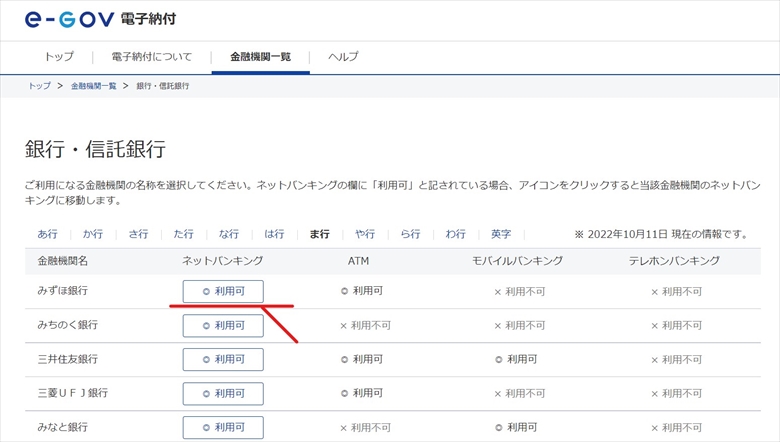The image size is (780, 442).
Task: Click みずほ銀行 ATM 利用可 cell
Action: click(362, 291)
